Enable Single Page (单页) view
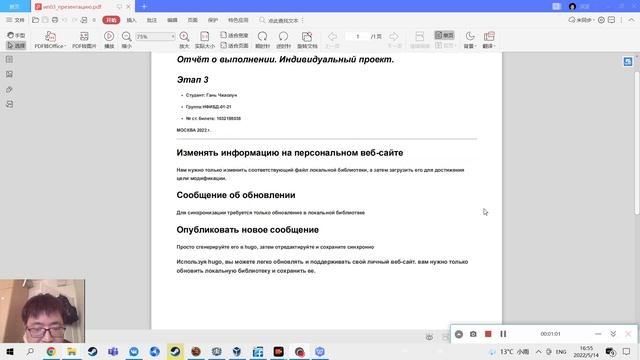The width and height of the screenshot is (640, 360). [x=444, y=35]
